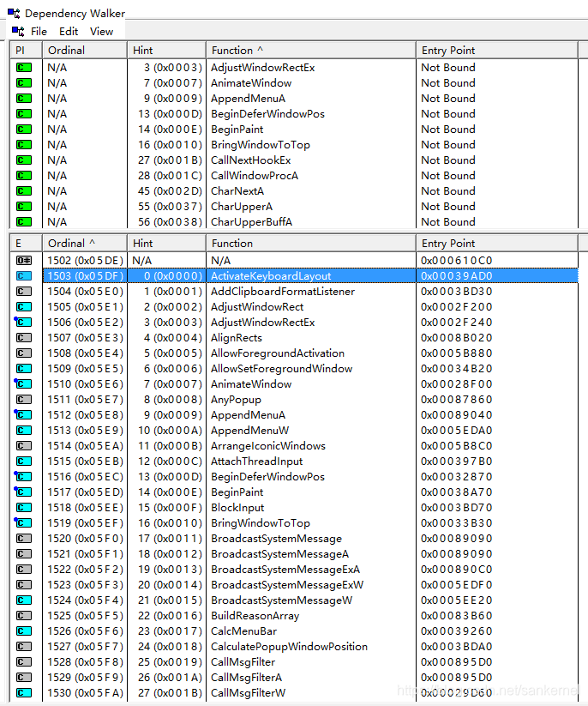Sort exports by Entry Point column header
The width and height of the screenshot is (588, 706).
[497, 243]
